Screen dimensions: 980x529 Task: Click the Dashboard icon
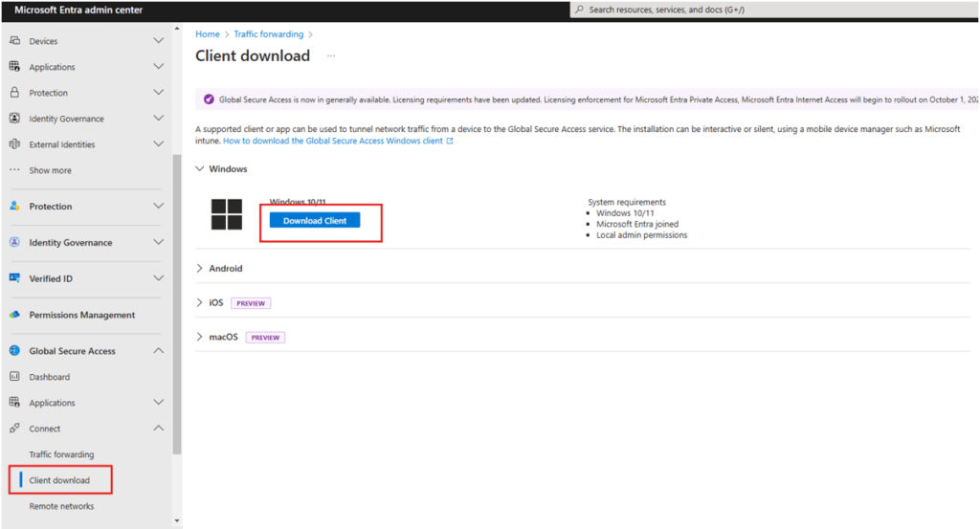click(x=14, y=377)
